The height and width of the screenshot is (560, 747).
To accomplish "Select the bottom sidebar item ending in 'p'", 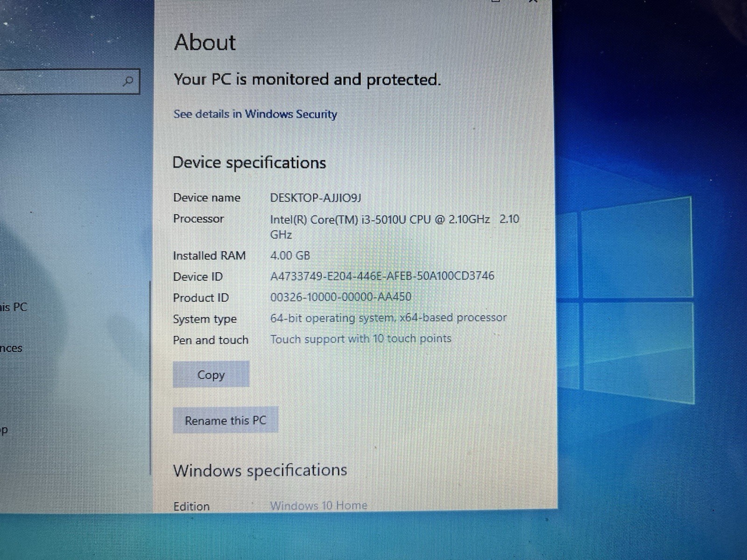I will [4, 430].
